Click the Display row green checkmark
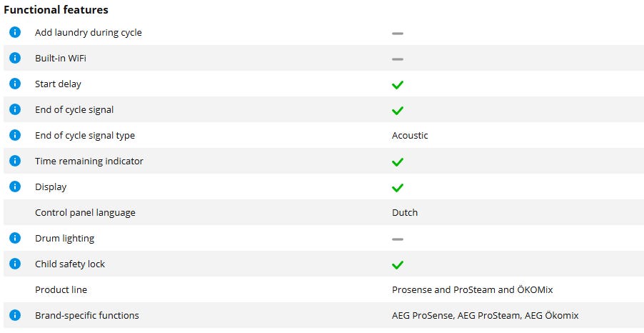Viewport: 644px width, 333px height. click(x=398, y=187)
